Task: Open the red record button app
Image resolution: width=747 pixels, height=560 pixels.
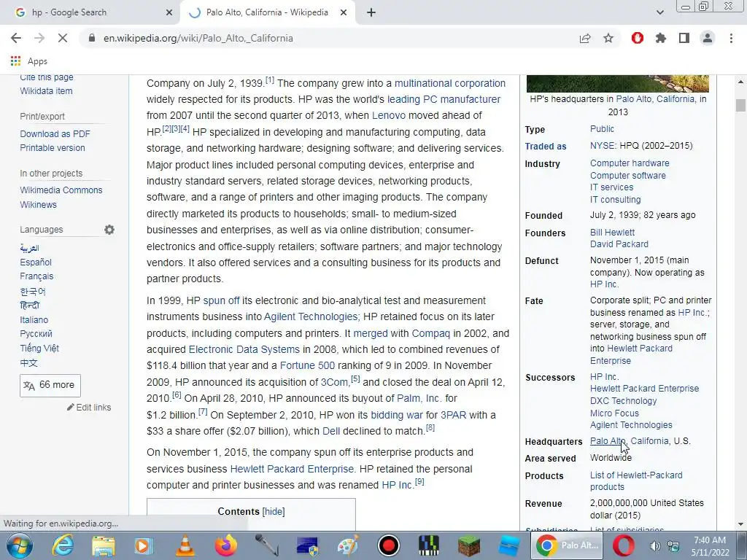Action: pos(389,545)
